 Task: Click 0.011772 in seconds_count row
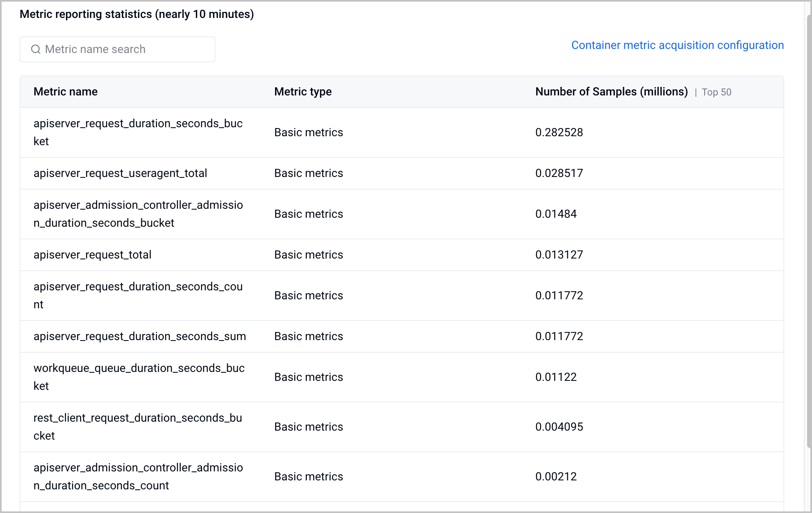[559, 296]
